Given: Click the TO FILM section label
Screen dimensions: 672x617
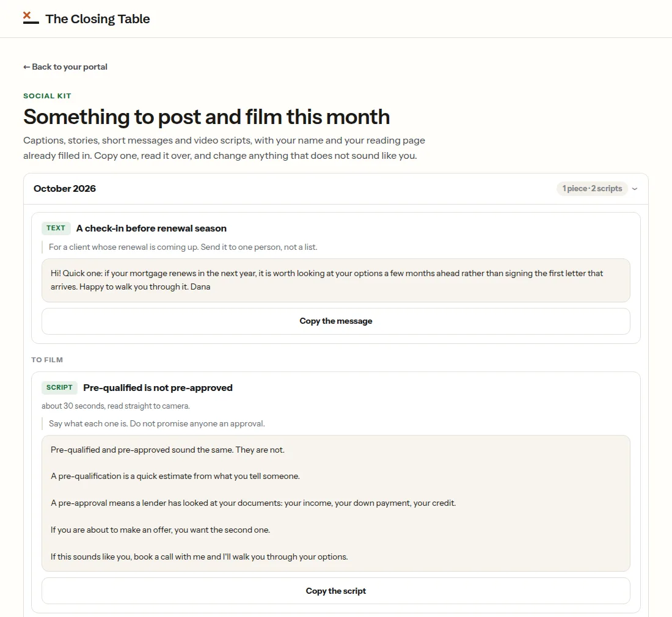Looking at the screenshot, I should 47,360.
